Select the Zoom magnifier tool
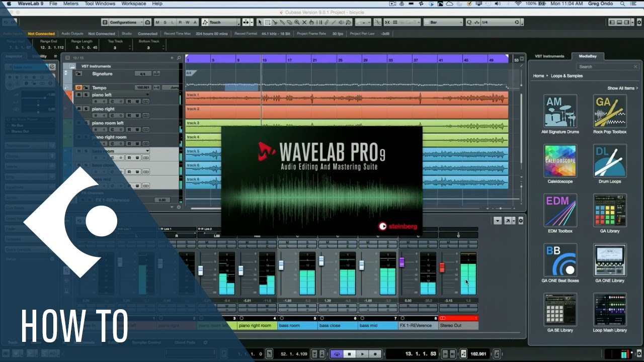644x362 pixels. click(297, 22)
